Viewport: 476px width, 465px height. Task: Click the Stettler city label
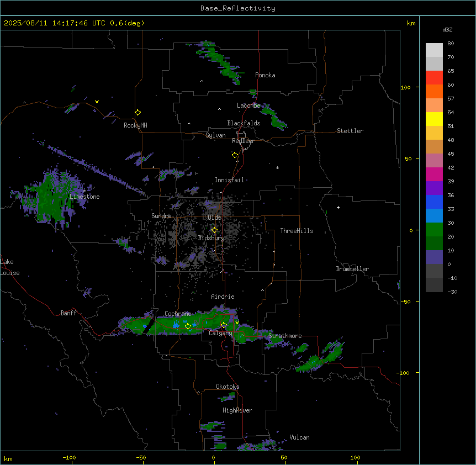[x=350, y=131]
